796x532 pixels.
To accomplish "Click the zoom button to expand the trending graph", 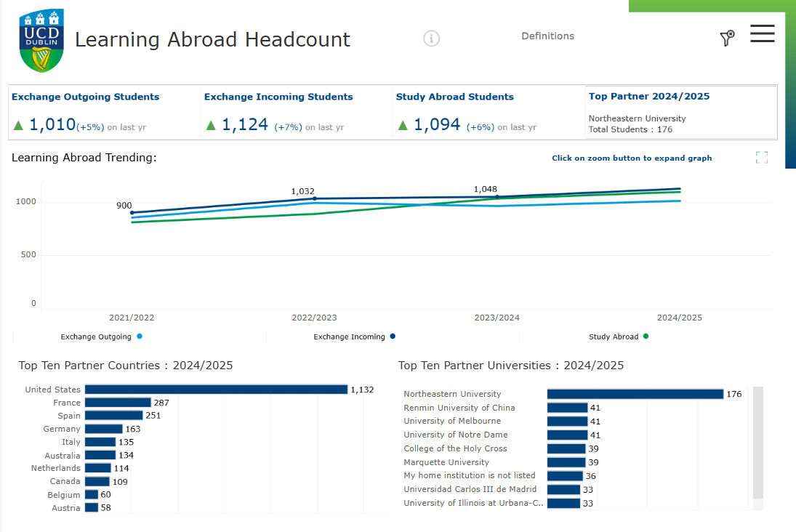I will [x=762, y=157].
